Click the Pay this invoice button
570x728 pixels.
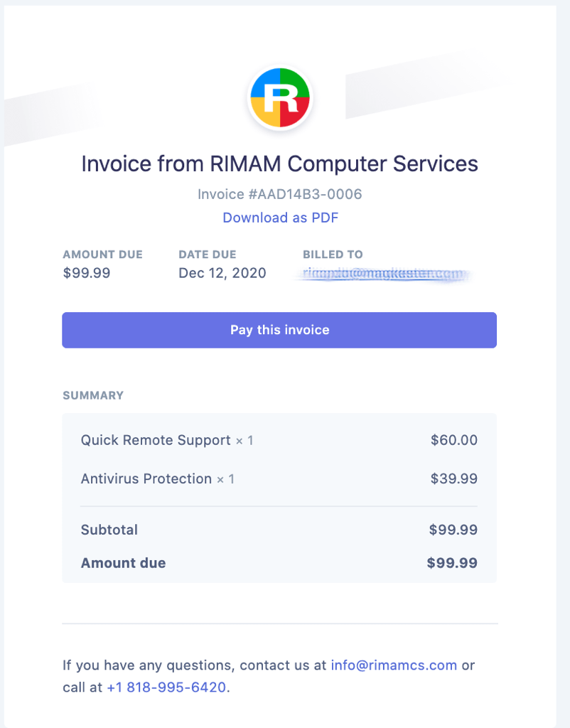point(279,330)
